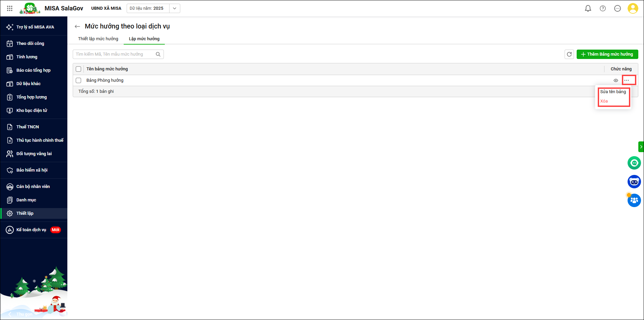Click Thêm Bảng mức hưởng button
Viewport: 644px width, 320px height.
[607, 54]
